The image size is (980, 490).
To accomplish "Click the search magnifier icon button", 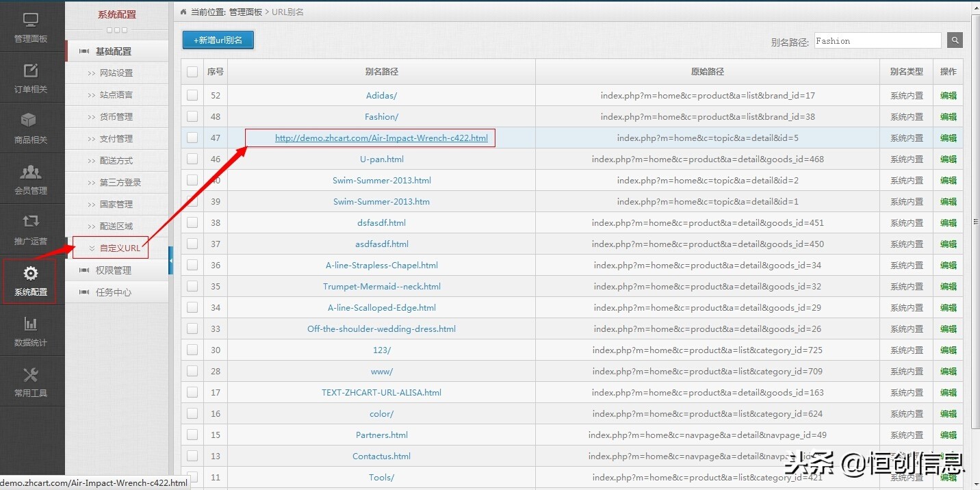I will click(x=955, y=40).
